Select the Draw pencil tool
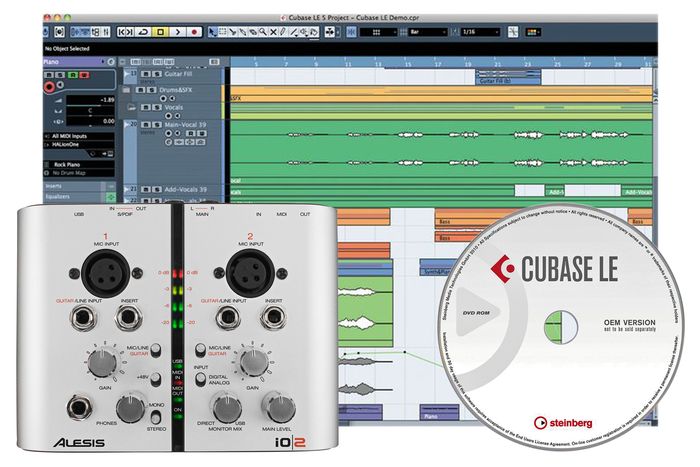The image size is (700, 467). [283, 32]
